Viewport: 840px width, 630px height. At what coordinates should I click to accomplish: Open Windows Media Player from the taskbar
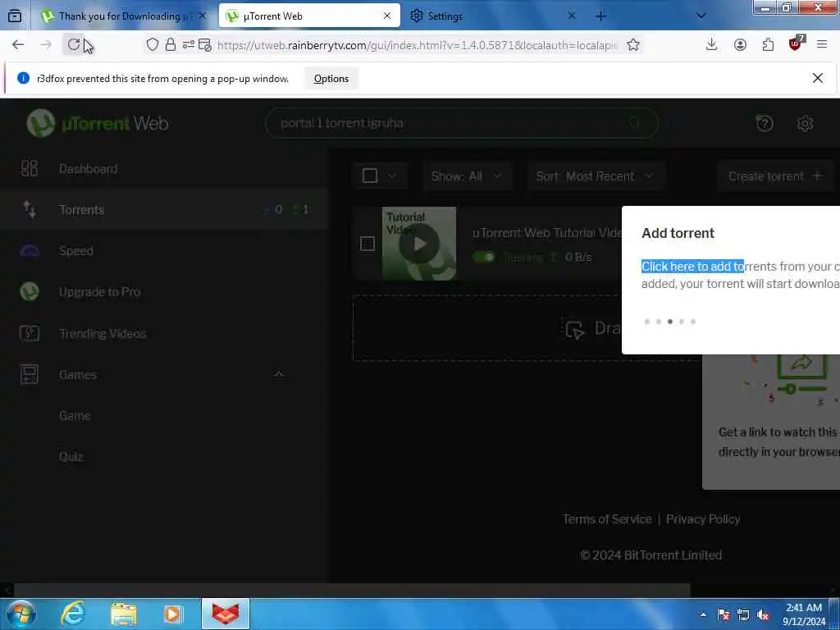point(172,614)
